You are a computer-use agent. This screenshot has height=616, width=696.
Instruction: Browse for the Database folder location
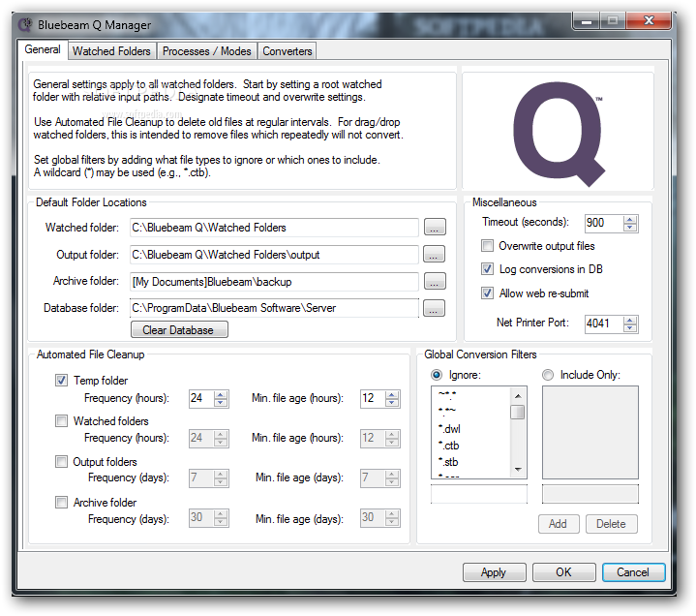[435, 308]
